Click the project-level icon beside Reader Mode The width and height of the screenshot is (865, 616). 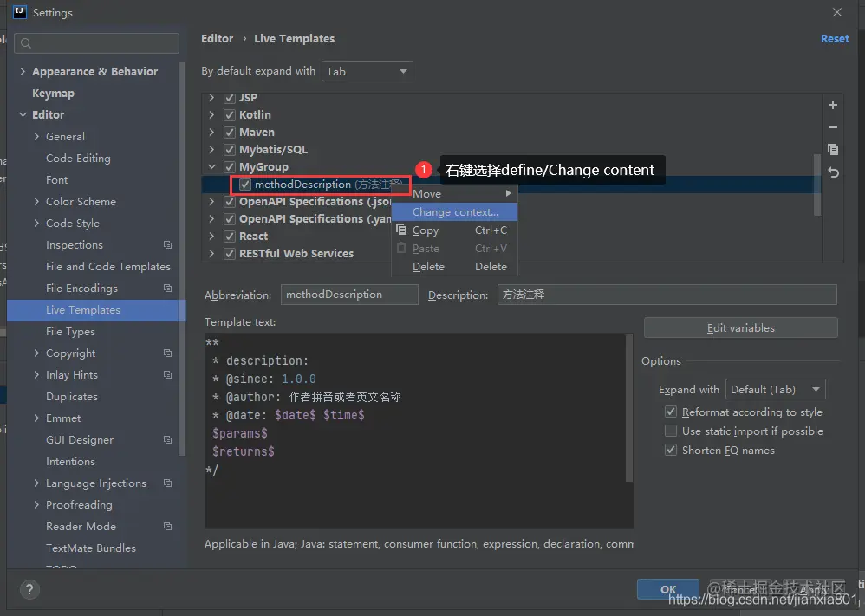tap(167, 527)
